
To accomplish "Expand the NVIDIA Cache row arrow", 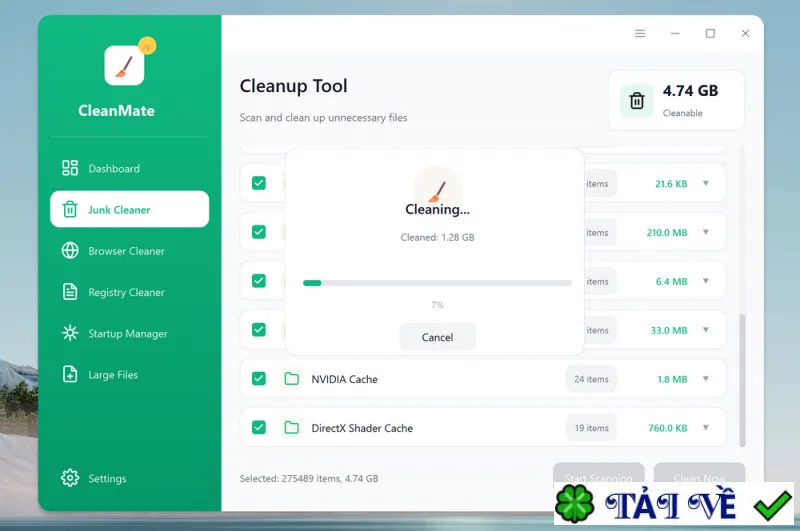I will click(x=706, y=378).
